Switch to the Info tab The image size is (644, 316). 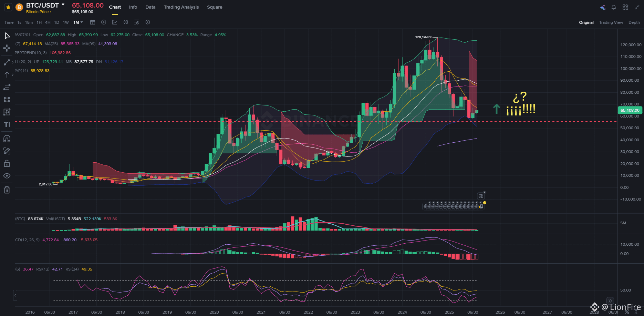(x=133, y=7)
